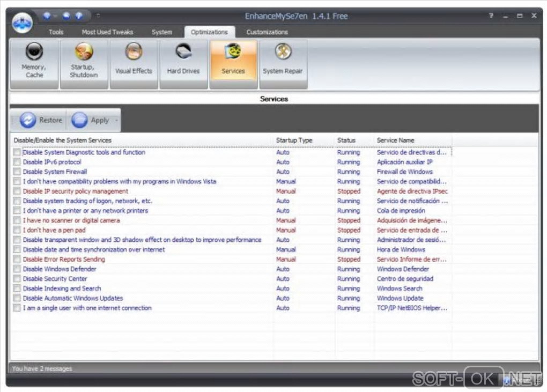This screenshot has height=392, width=547.
Task: Click the 'Aplicación auxiliar IP' service name
Action: click(x=405, y=162)
